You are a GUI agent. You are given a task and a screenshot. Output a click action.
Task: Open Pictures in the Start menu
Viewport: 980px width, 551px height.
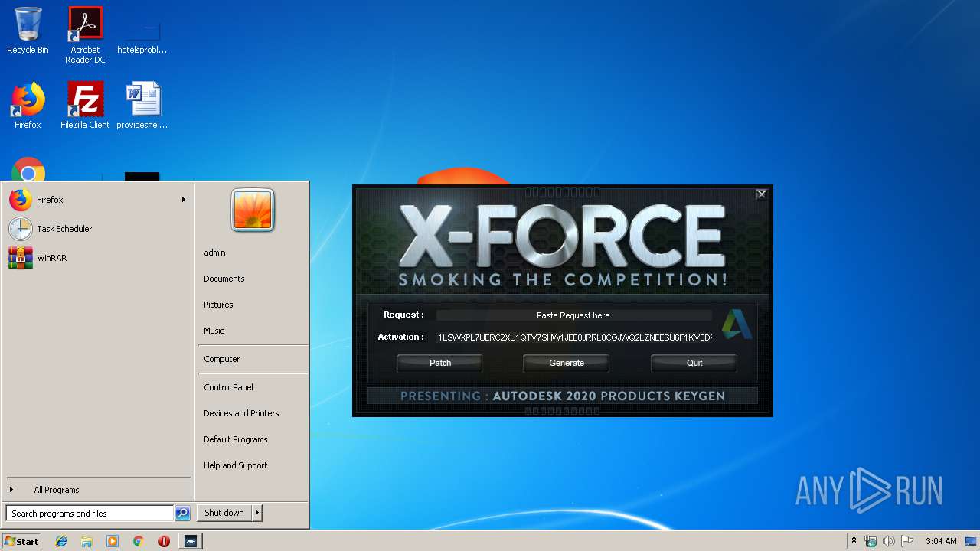(218, 305)
